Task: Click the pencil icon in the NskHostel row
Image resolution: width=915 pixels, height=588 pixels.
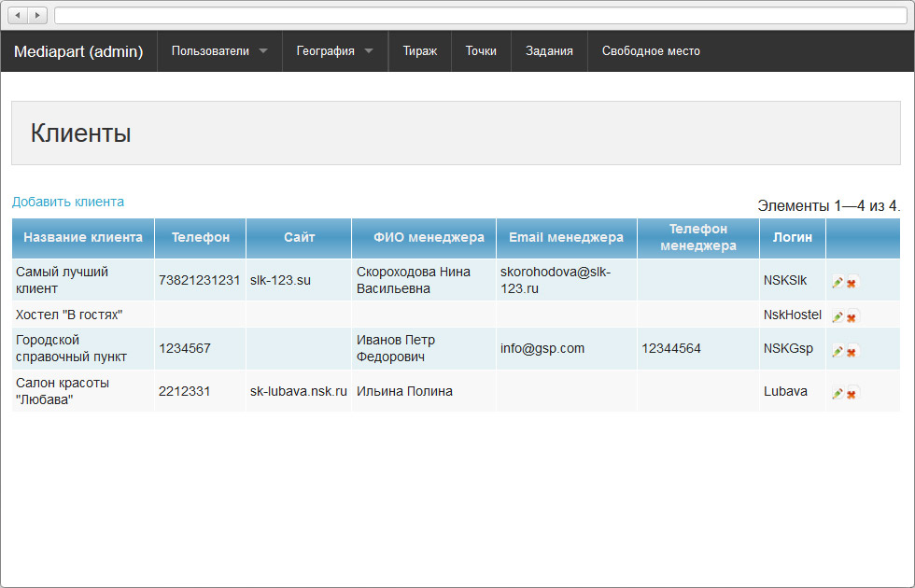Action: pos(838,316)
